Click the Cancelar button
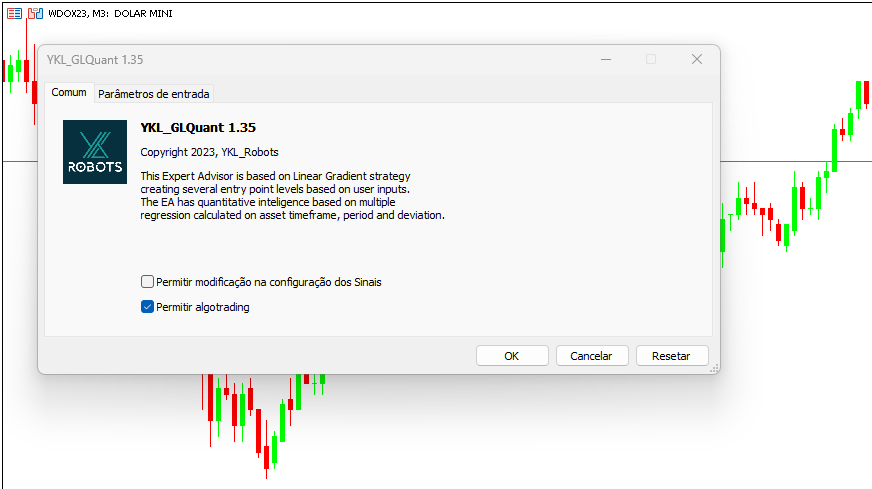Viewport: 872px width, 489px height. (x=592, y=356)
